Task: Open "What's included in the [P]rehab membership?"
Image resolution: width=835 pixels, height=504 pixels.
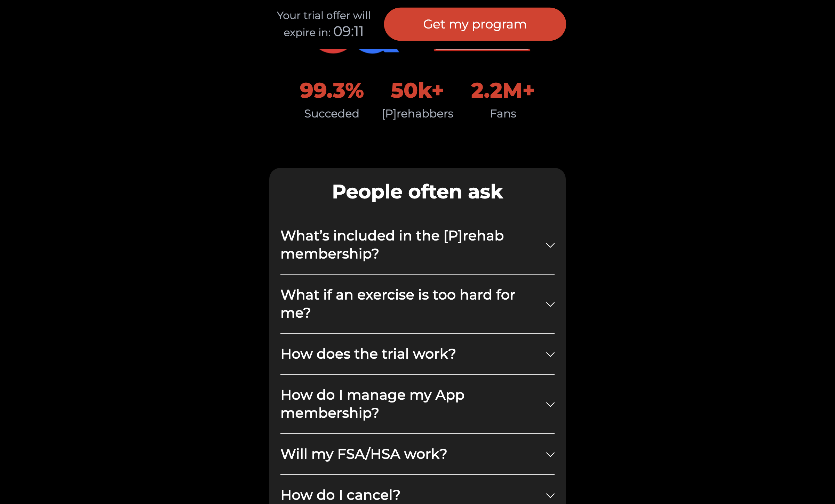Action: (417, 245)
